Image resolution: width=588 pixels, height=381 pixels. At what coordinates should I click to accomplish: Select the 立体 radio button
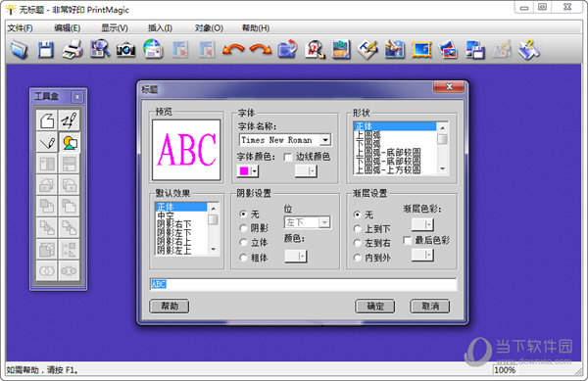(x=243, y=242)
